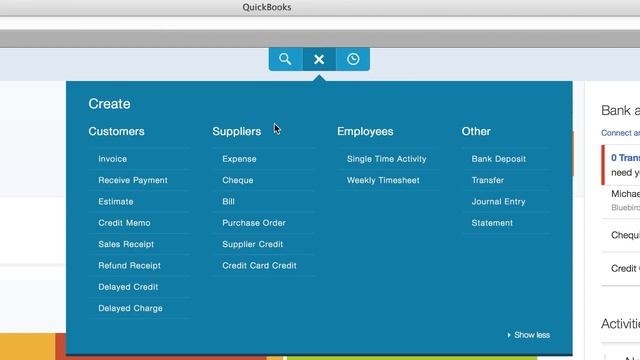This screenshot has width=640, height=360.
Task: Open the search magnifier icon
Action: 285,59
